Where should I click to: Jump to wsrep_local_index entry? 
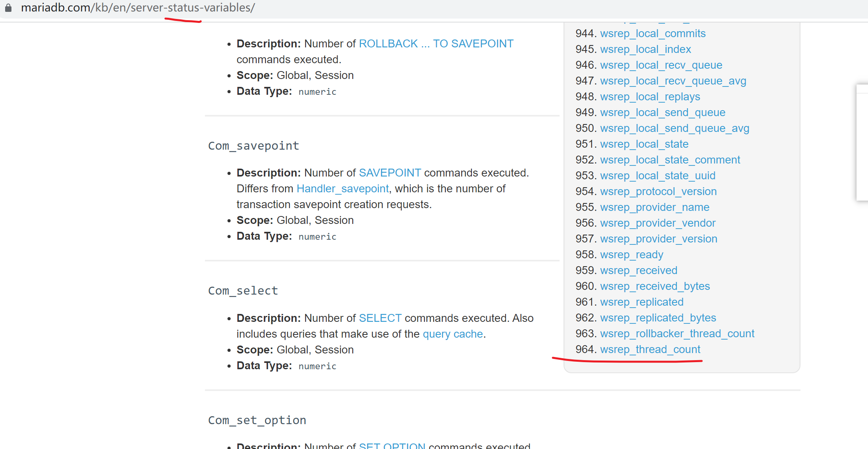pyautogui.click(x=645, y=49)
